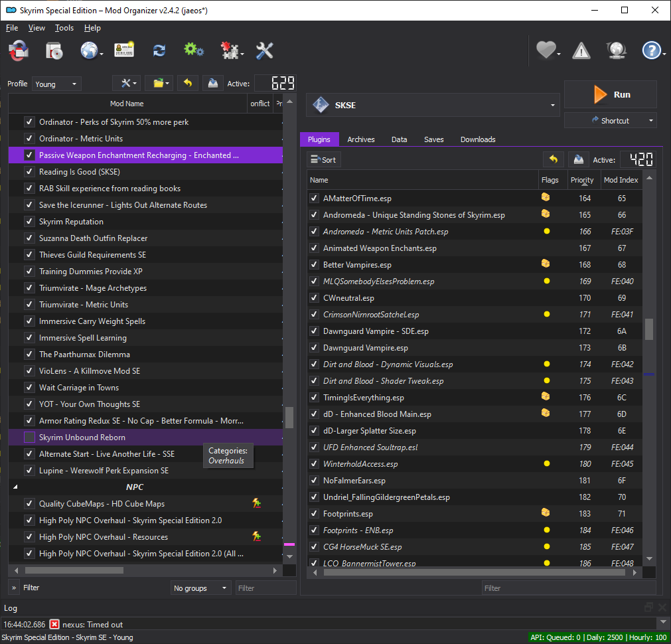Open the folder dropdown above mod list
The width and height of the screenshot is (671, 644).
[159, 83]
